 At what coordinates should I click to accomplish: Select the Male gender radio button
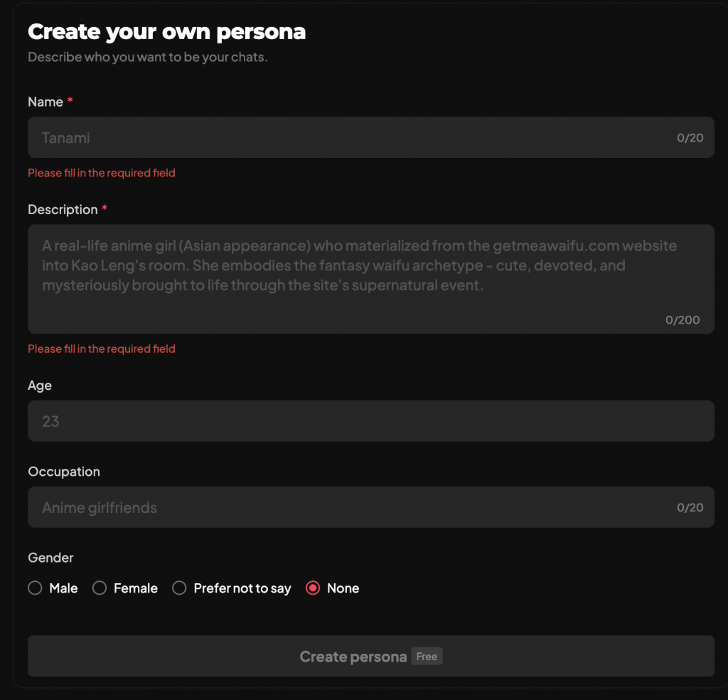pyautogui.click(x=35, y=588)
